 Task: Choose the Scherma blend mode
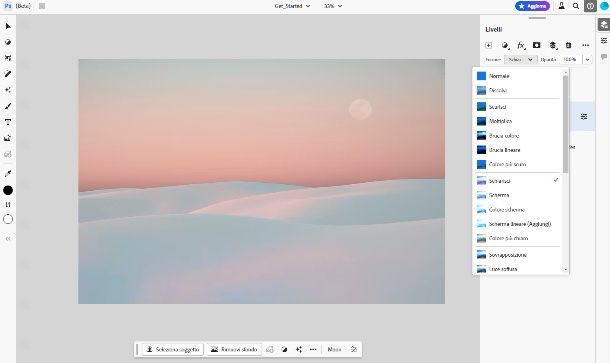518,195
